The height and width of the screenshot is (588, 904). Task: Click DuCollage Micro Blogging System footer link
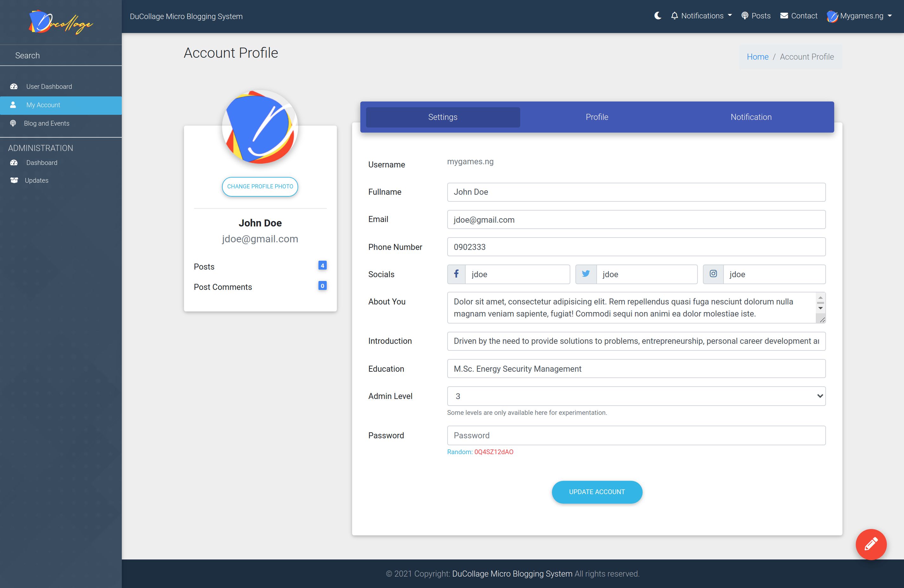(512, 573)
